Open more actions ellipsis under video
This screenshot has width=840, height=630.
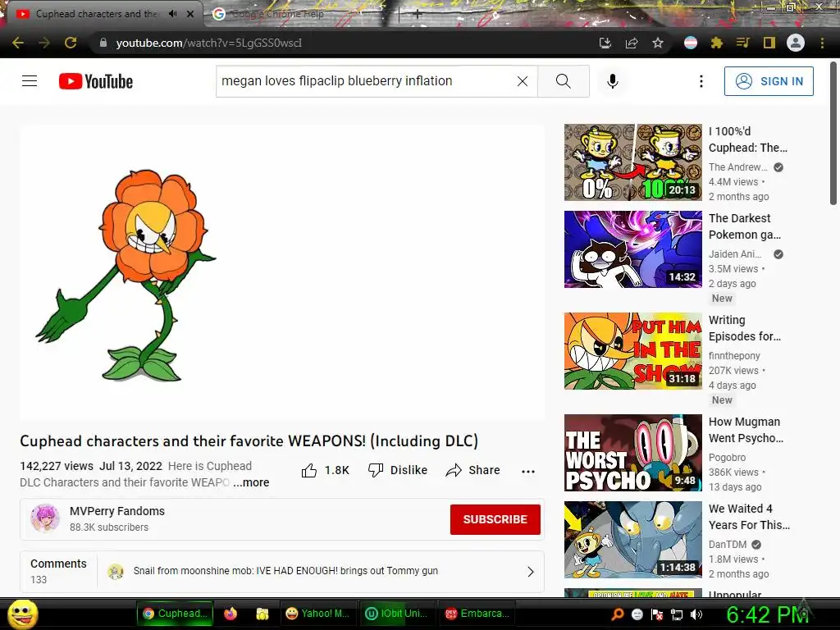[527, 472]
